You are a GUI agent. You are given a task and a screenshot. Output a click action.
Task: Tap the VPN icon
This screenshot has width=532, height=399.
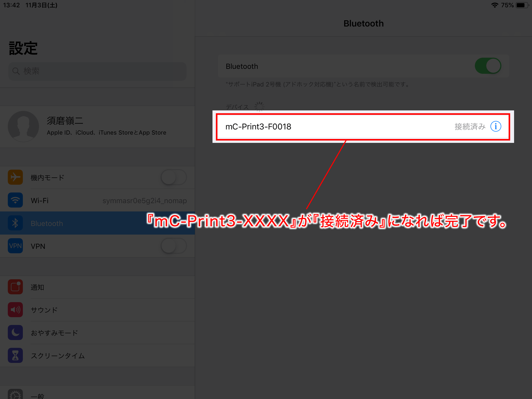tap(15, 246)
